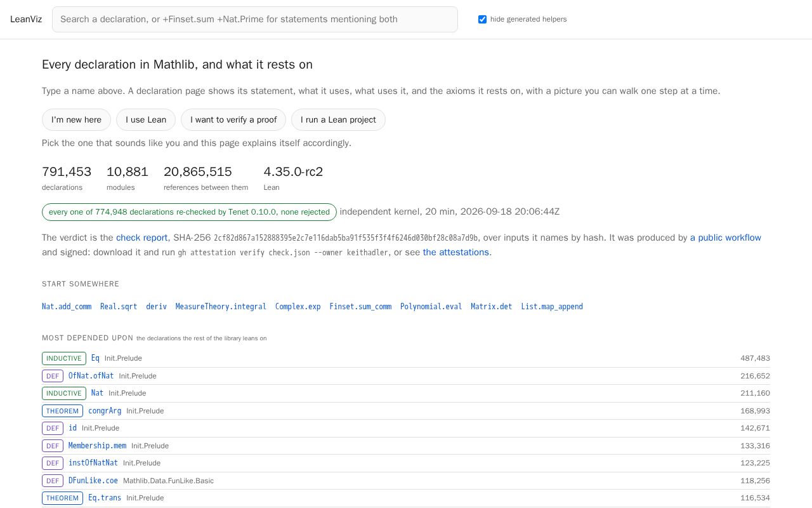Focus the declaration search field
The height and width of the screenshot is (508, 812).
coord(255,19)
